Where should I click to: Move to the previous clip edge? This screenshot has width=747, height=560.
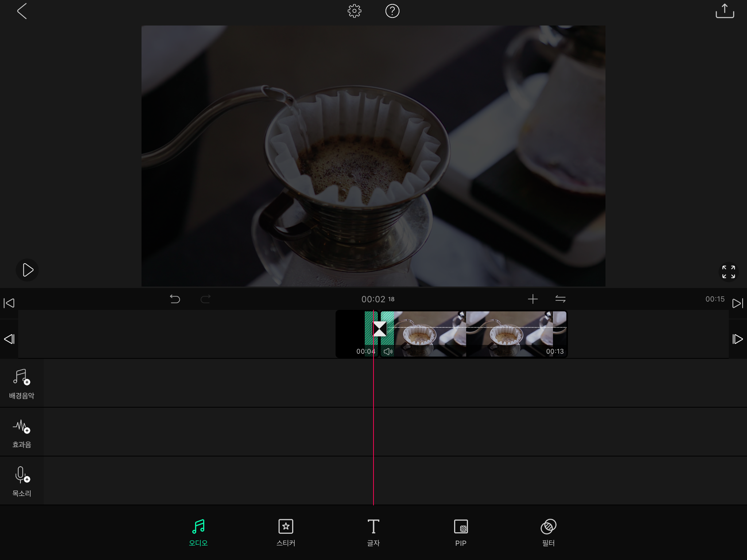pyautogui.click(x=9, y=339)
